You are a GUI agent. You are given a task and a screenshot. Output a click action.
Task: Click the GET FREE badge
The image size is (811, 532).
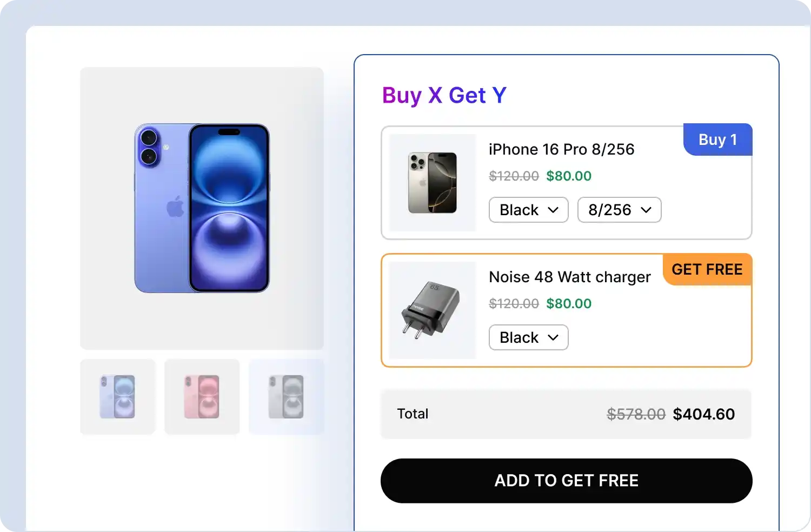tap(707, 269)
